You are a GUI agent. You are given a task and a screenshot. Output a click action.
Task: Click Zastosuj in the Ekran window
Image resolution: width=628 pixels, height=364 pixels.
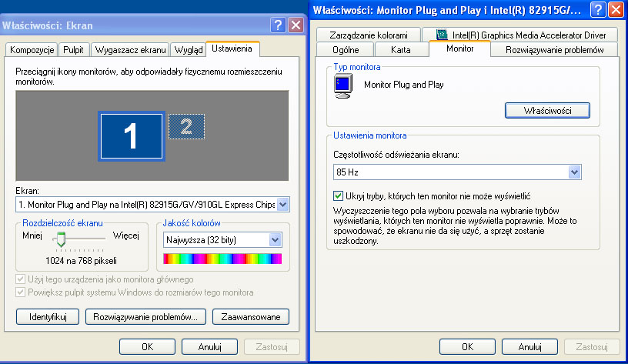pos(272,347)
